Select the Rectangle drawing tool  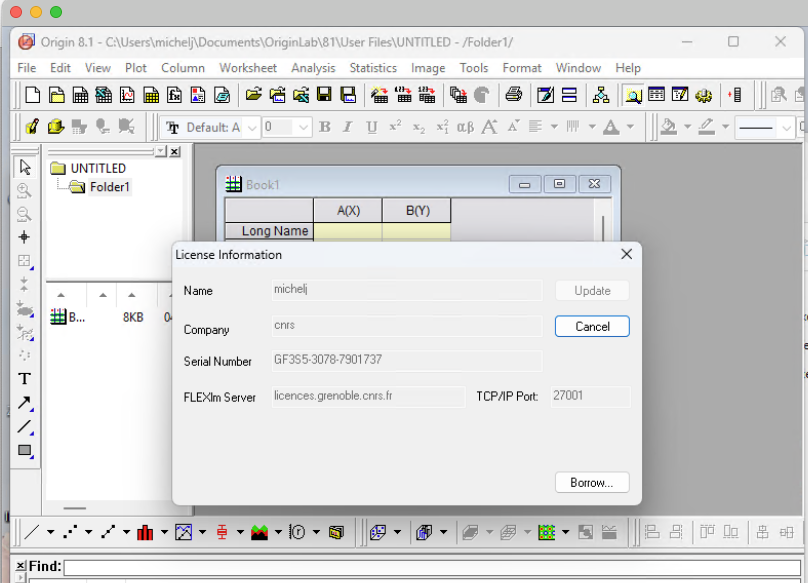click(25, 451)
